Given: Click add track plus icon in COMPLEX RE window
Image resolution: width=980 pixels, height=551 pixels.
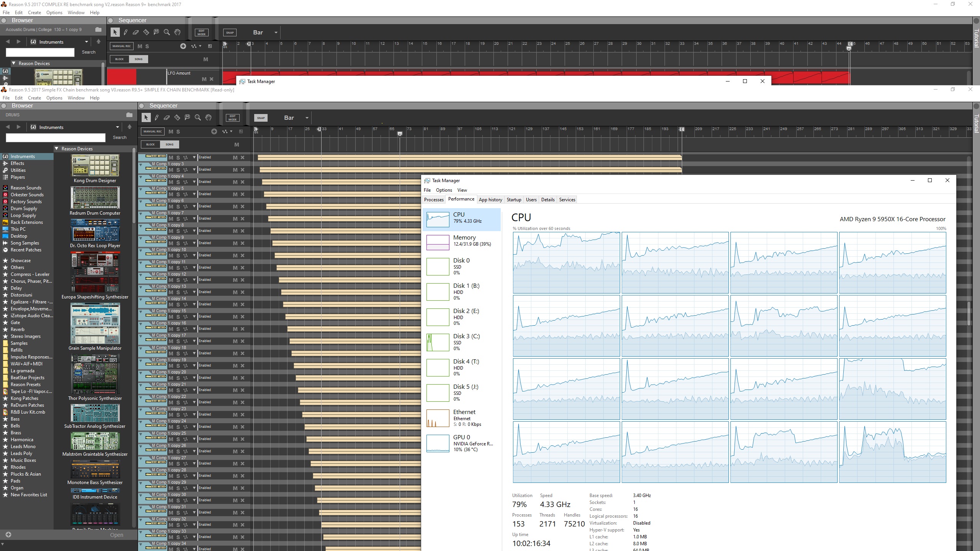Looking at the screenshot, I should 183,46.
